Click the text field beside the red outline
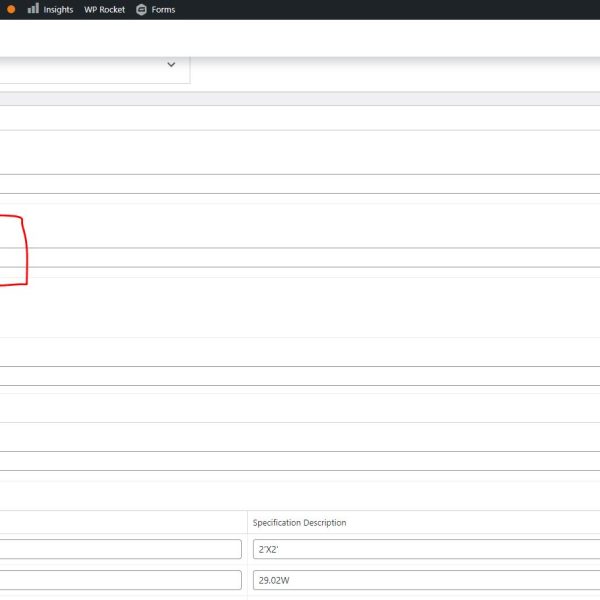This screenshot has width=600, height=600. click(300, 257)
